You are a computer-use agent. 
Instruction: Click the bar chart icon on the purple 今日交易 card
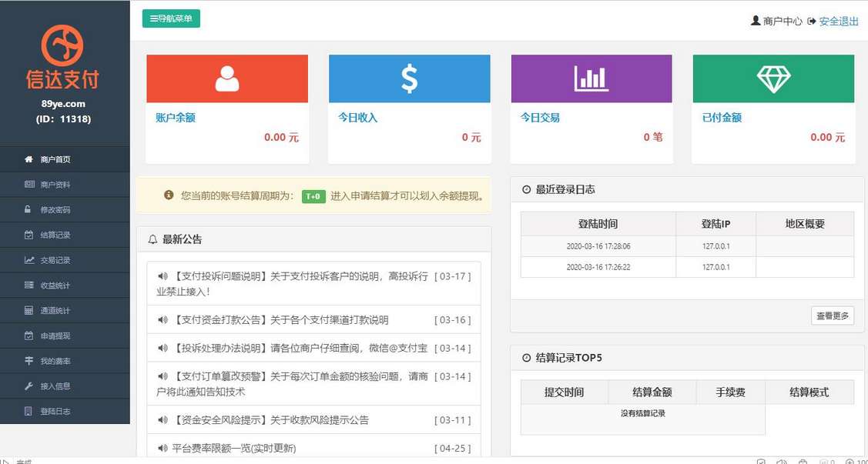[592, 78]
